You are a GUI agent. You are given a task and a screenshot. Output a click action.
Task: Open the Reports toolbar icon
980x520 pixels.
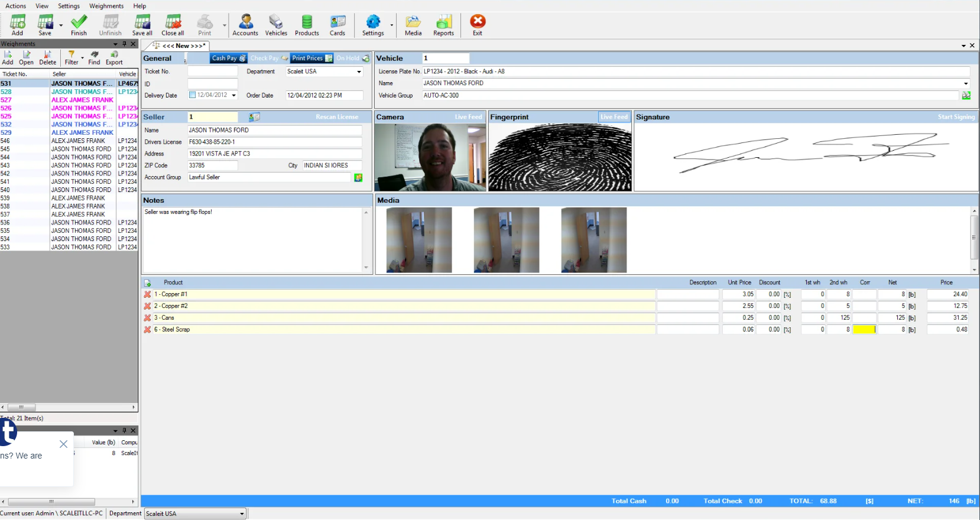pyautogui.click(x=443, y=25)
